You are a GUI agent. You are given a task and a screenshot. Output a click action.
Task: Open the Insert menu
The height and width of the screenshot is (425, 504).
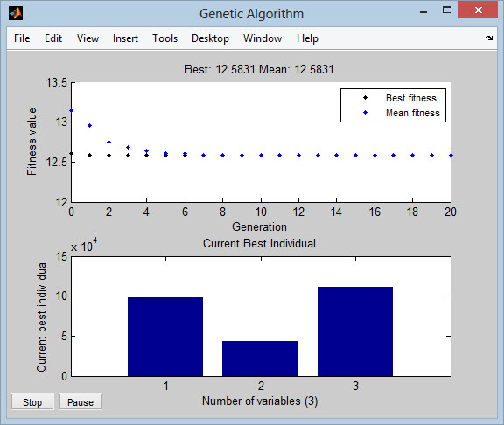(x=125, y=38)
